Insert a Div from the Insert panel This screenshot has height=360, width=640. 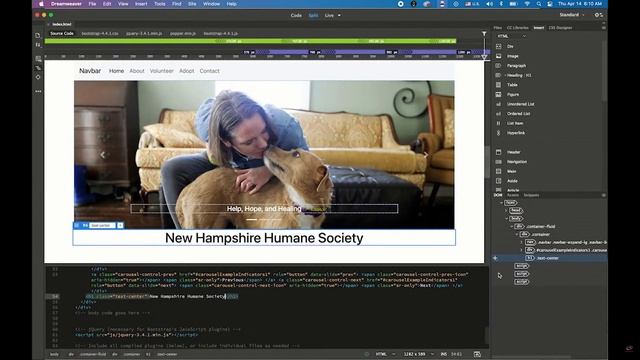[510, 47]
